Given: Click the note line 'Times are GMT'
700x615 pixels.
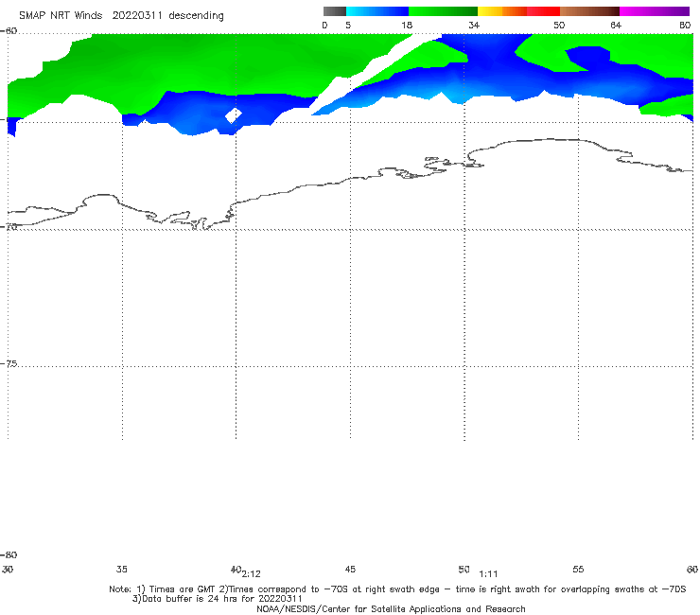Looking at the screenshot, I should (183, 589).
